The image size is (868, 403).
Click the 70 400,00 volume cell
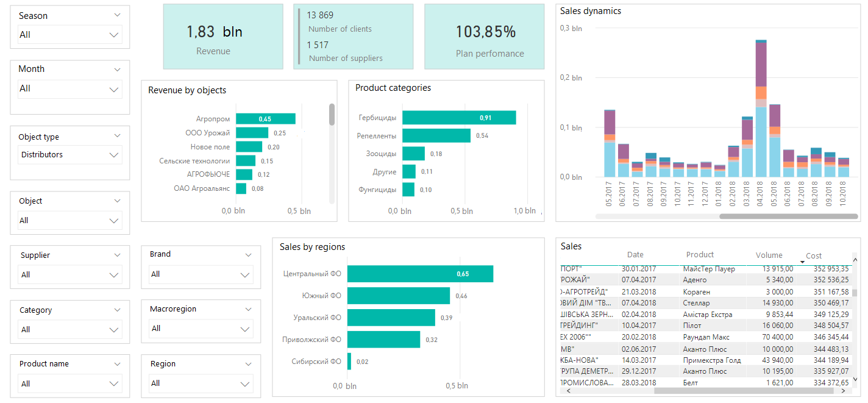[x=778, y=337]
